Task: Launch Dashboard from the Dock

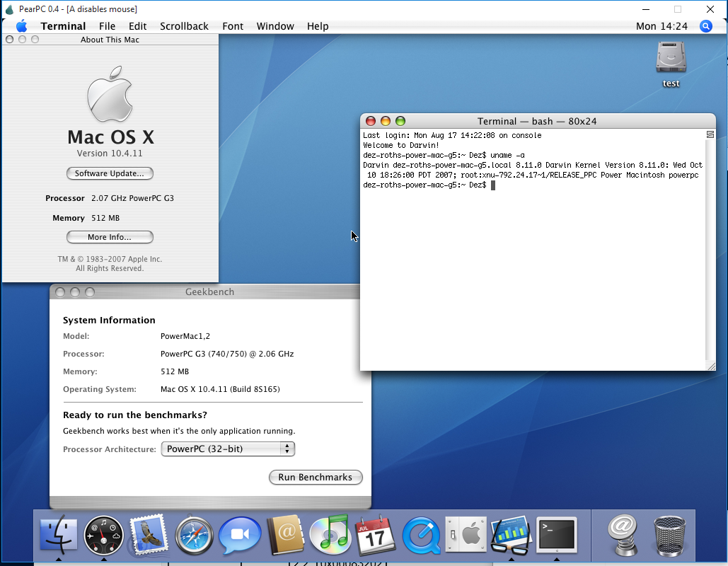Action: 103,535
